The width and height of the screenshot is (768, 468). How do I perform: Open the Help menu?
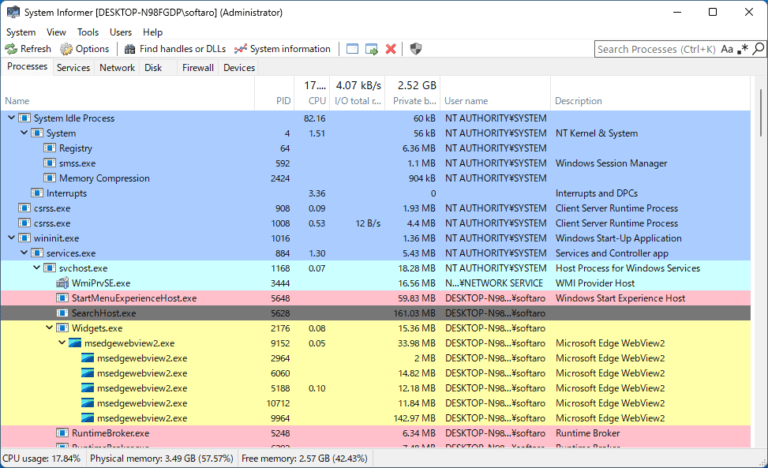153,32
